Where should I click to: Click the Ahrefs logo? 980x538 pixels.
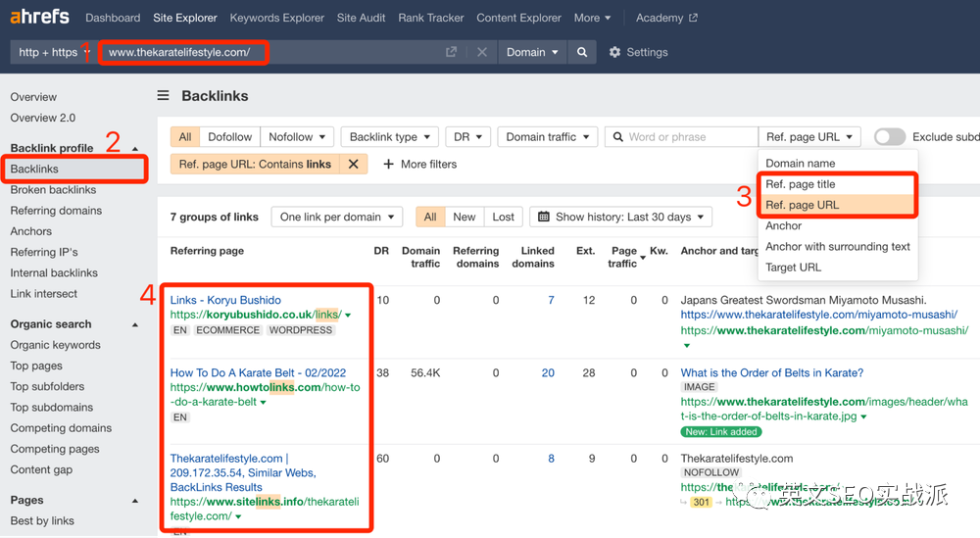pyautogui.click(x=41, y=18)
